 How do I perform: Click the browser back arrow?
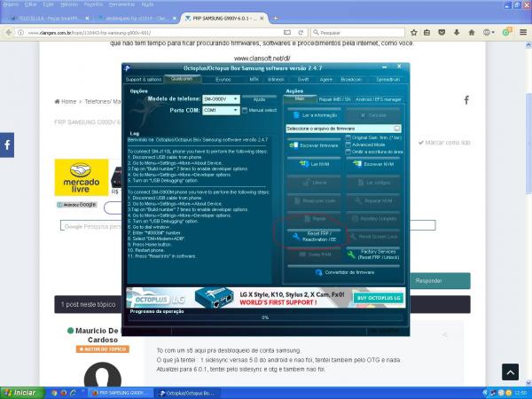tap(9, 33)
